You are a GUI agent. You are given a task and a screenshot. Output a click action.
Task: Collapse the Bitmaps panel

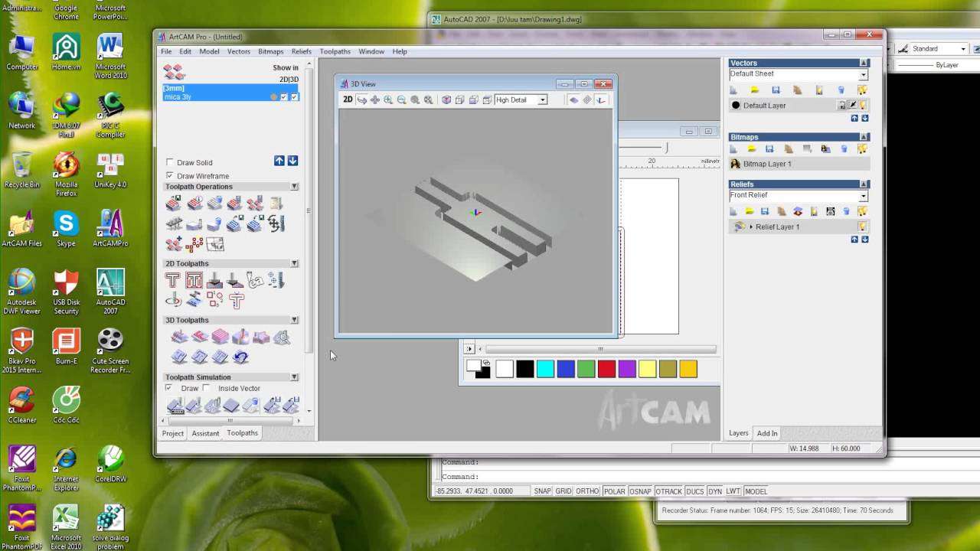(x=864, y=137)
